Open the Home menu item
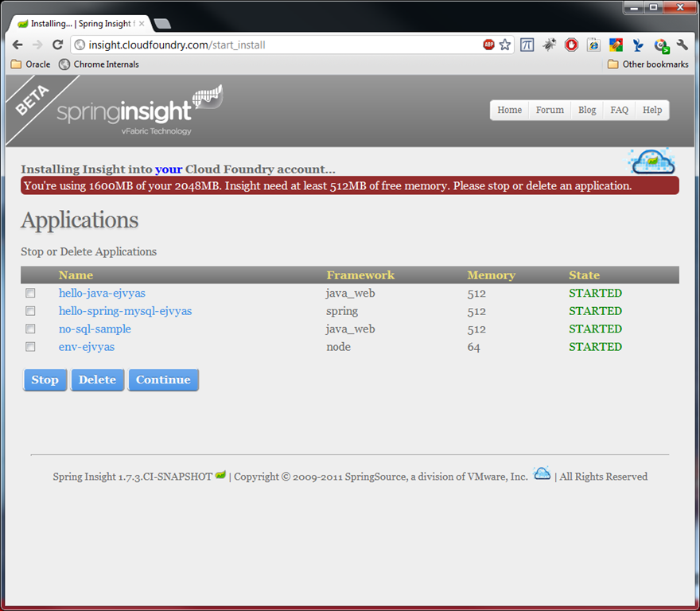Screen dimensions: 700x611 (509, 110)
